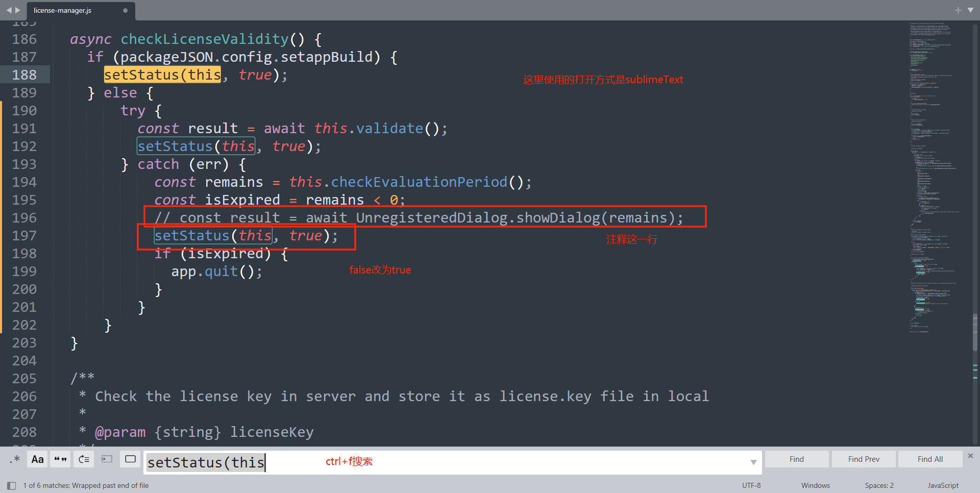Image resolution: width=980 pixels, height=493 pixels.
Task: Click checkEvaluationPeriod on line 194
Action: [x=419, y=182]
